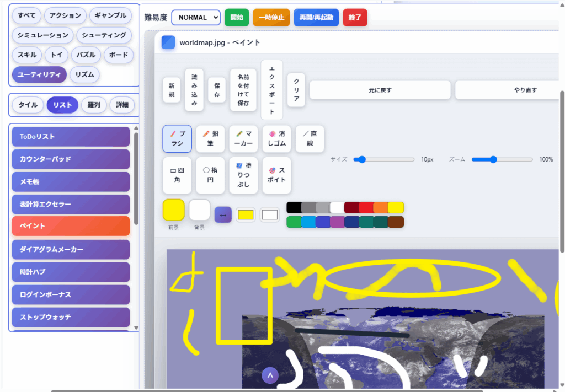This screenshot has width=565, height=392.
Task: Switch list view to 詳細
Action: point(122,105)
